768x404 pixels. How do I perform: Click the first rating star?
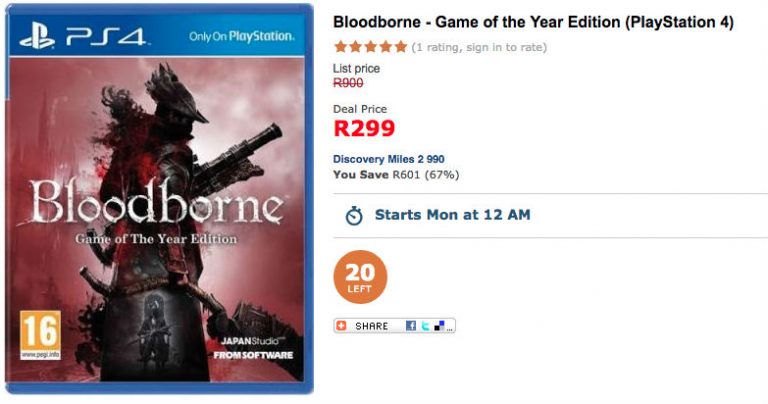(x=340, y=47)
